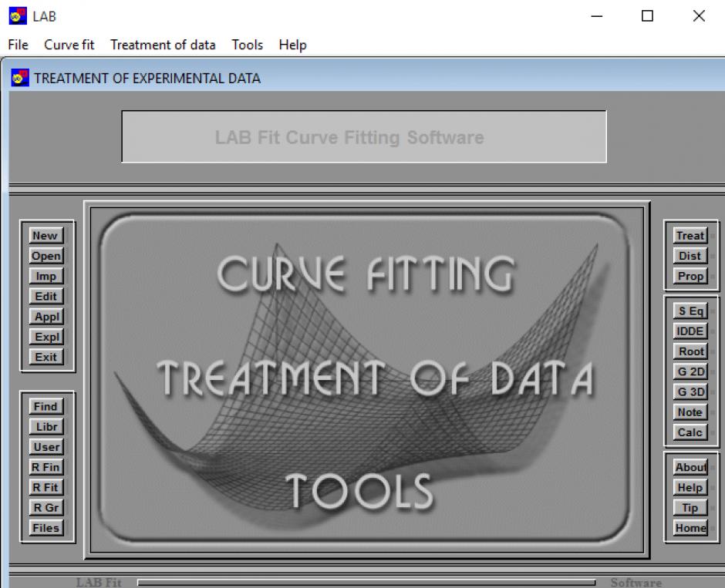Click the User button

click(46, 447)
